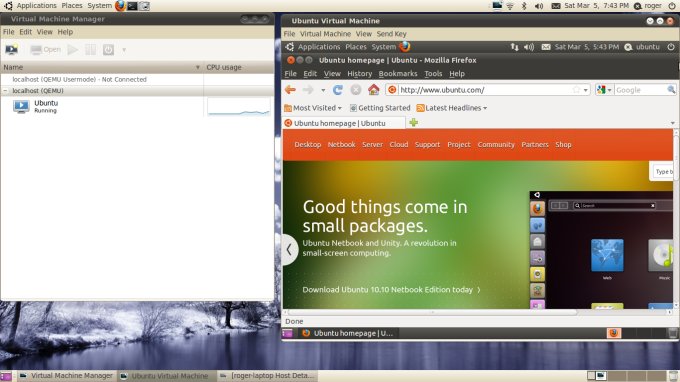Open Help menu in Virtual Machine Manager
The height and width of the screenshot is (382, 680).
(x=65, y=32)
